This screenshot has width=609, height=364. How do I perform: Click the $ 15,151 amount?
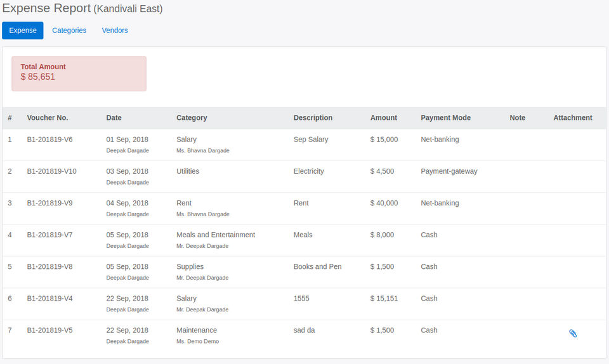click(384, 298)
